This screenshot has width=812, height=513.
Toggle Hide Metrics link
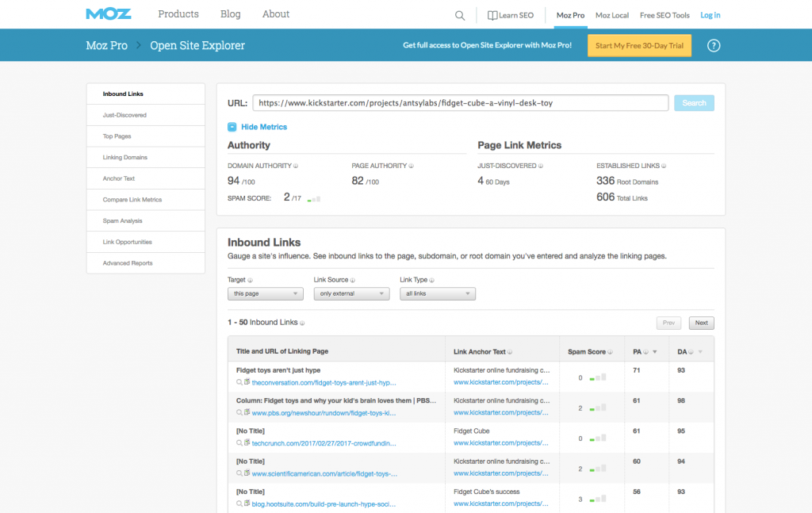point(264,127)
